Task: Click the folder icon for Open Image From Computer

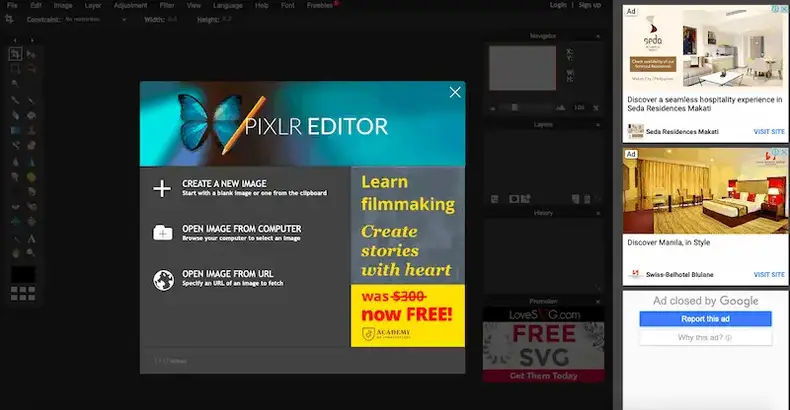Action: [x=163, y=233]
